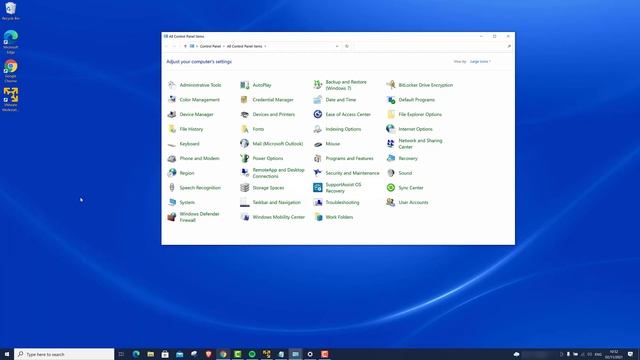
Task: Open the Sound item
Action: click(x=399, y=173)
